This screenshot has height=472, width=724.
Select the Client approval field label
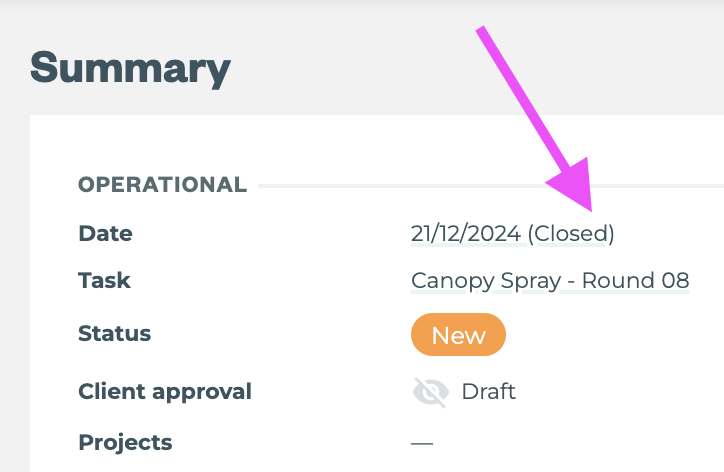[x=165, y=391]
